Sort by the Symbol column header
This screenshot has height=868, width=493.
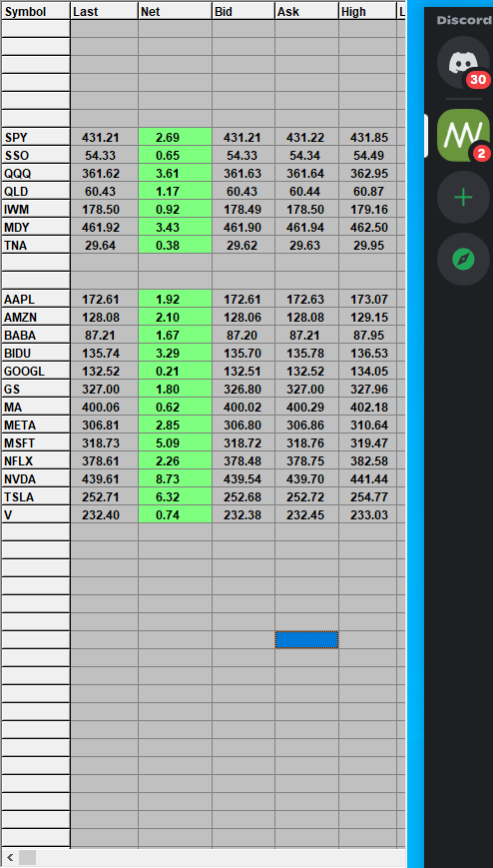pyautogui.click(x=36, y=11)
